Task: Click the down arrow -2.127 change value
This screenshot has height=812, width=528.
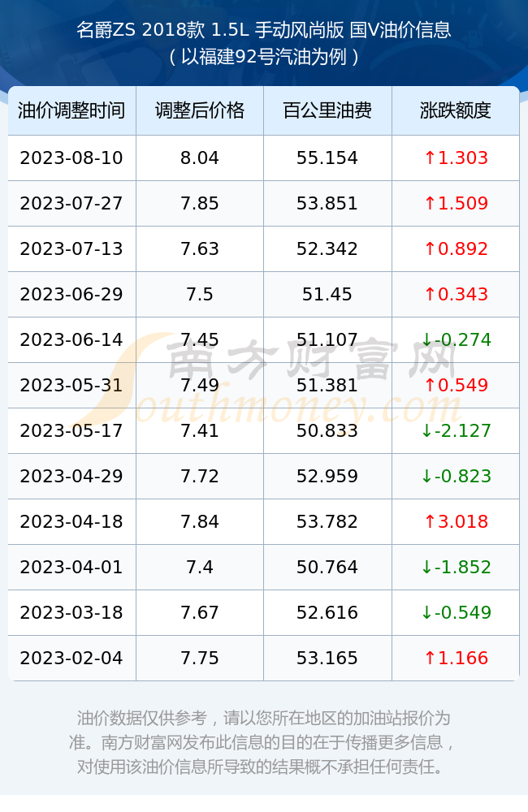Action: (456, 431)
